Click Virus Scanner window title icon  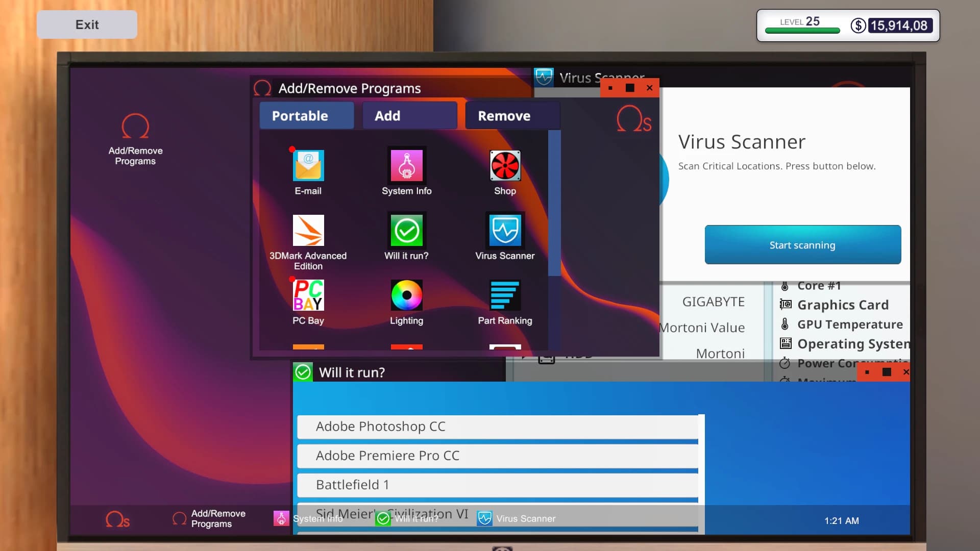pos(544,78)
